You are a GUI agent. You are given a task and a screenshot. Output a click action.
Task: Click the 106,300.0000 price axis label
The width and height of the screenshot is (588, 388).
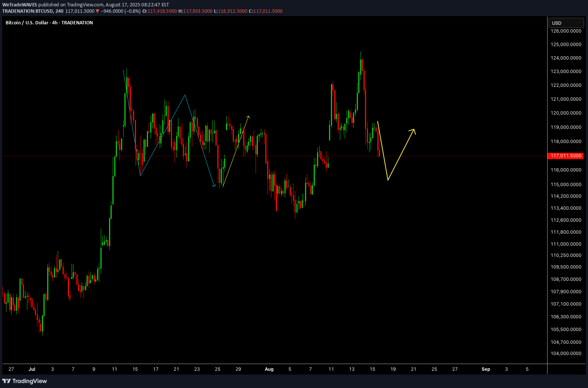click(566, 316)
